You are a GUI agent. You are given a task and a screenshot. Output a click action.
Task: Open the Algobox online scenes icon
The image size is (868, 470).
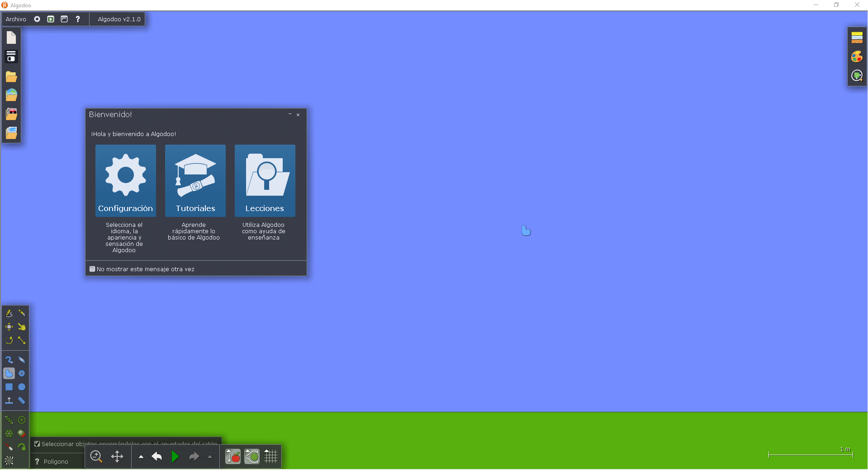(11, 95)
